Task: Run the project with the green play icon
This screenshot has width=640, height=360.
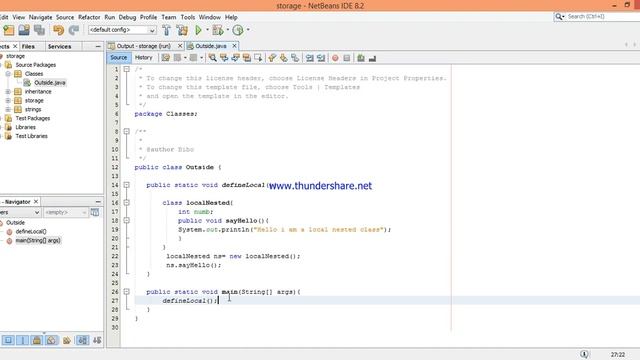Action: [x=198, y=30]
